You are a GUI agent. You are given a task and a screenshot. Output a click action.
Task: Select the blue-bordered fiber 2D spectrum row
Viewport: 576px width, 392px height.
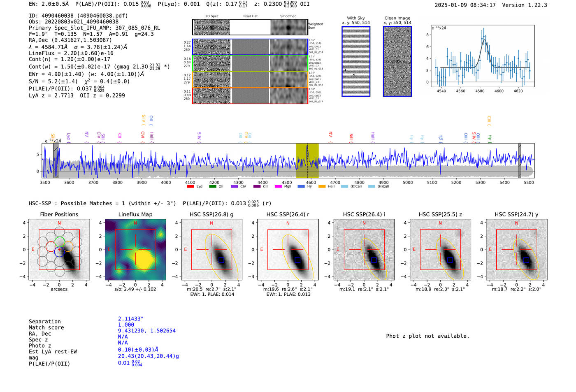250,47
